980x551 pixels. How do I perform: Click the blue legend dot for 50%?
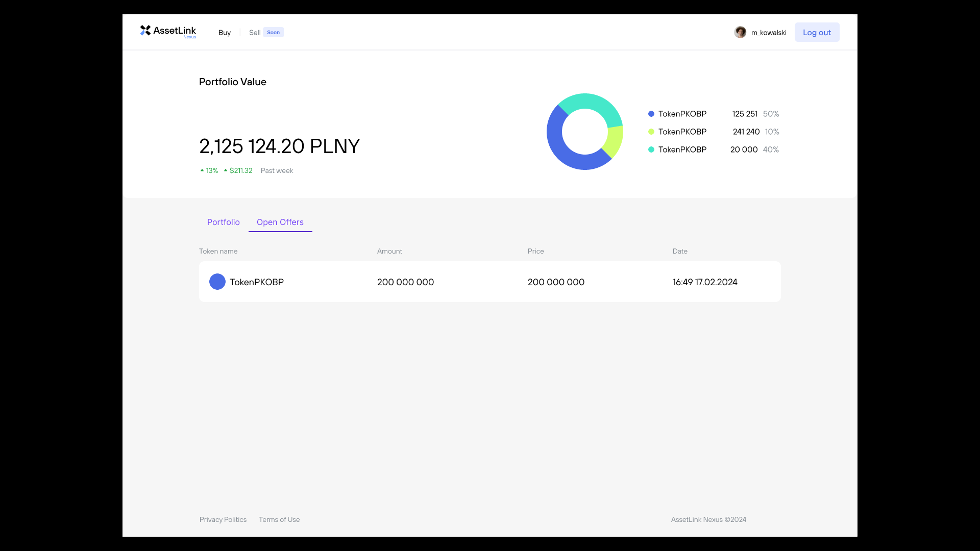click(x=651, y=114)
